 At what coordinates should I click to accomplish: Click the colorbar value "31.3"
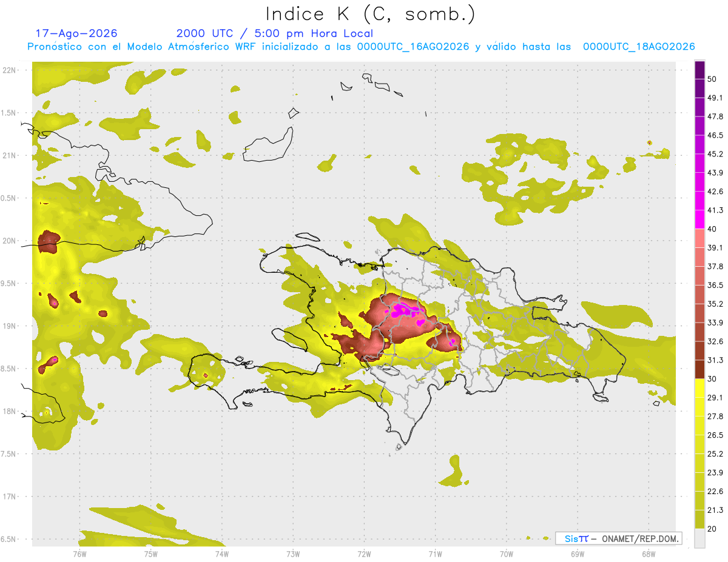715,360
